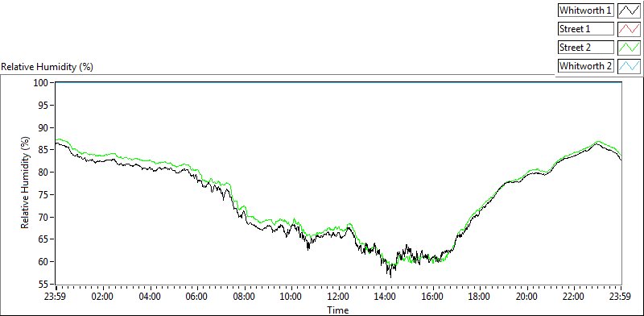644x316 pixels.
Task: Click the Relative Humidity (%) graph caption
Action: click(47, 67)
